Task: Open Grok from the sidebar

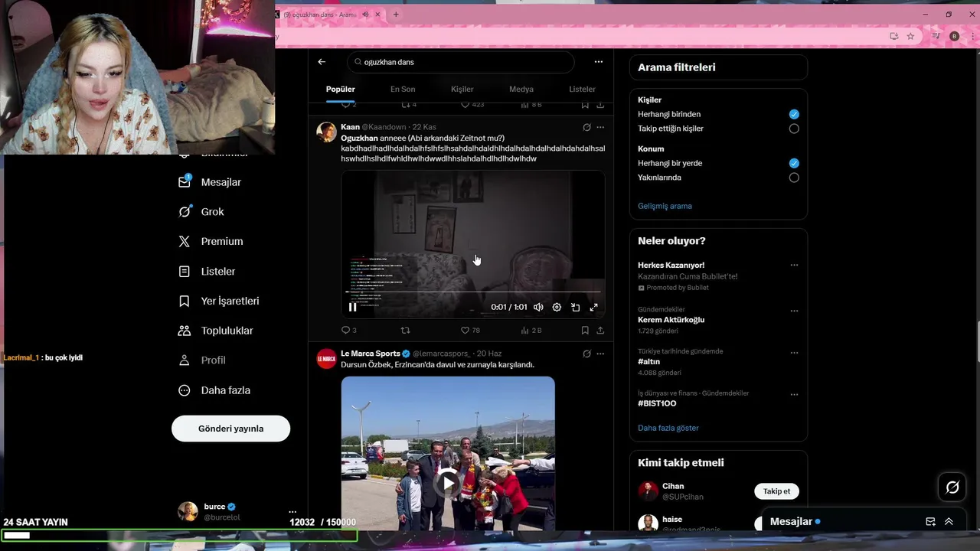Action: click(201, 212)
